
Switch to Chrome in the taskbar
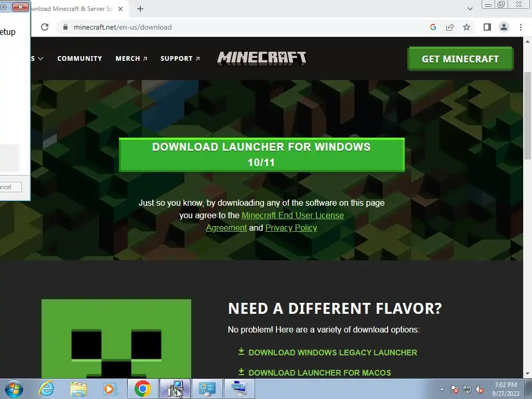click(143, 389)
